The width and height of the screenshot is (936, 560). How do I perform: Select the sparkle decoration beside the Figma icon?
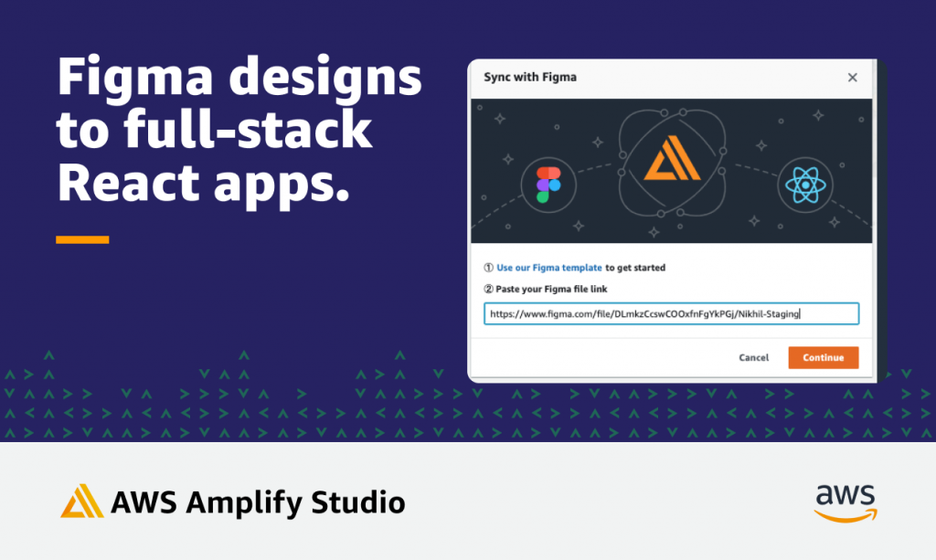tap(508, 159)
